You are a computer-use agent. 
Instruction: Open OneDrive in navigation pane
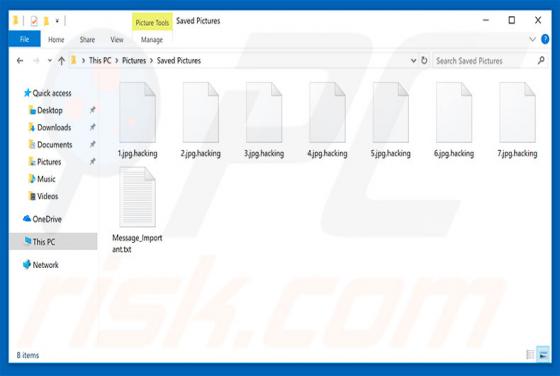coord(47,219)
